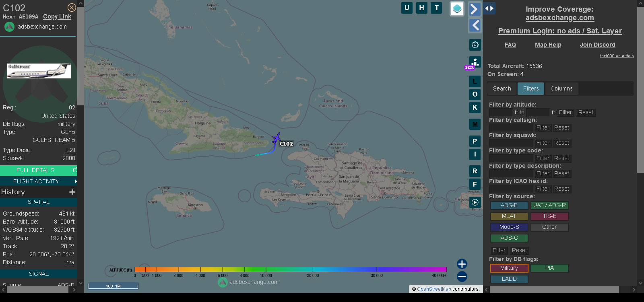The height and width of the screenshot is (302, 644).
Task: Open the tar1090 on github link
Action: (617, 56)
